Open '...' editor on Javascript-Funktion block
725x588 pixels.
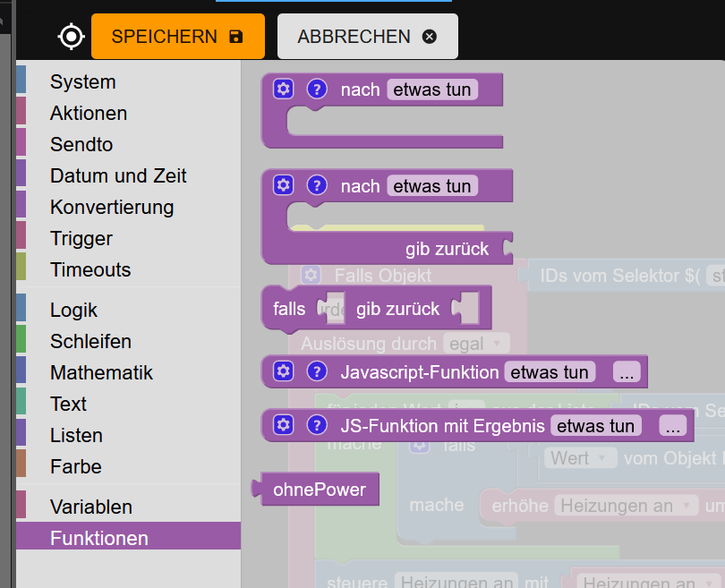[x=627, y=372]
